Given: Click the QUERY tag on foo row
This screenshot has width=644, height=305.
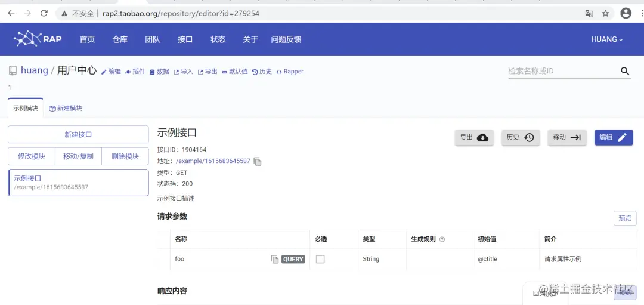Looking at the screenshot, I should click(x=293, y=260).
